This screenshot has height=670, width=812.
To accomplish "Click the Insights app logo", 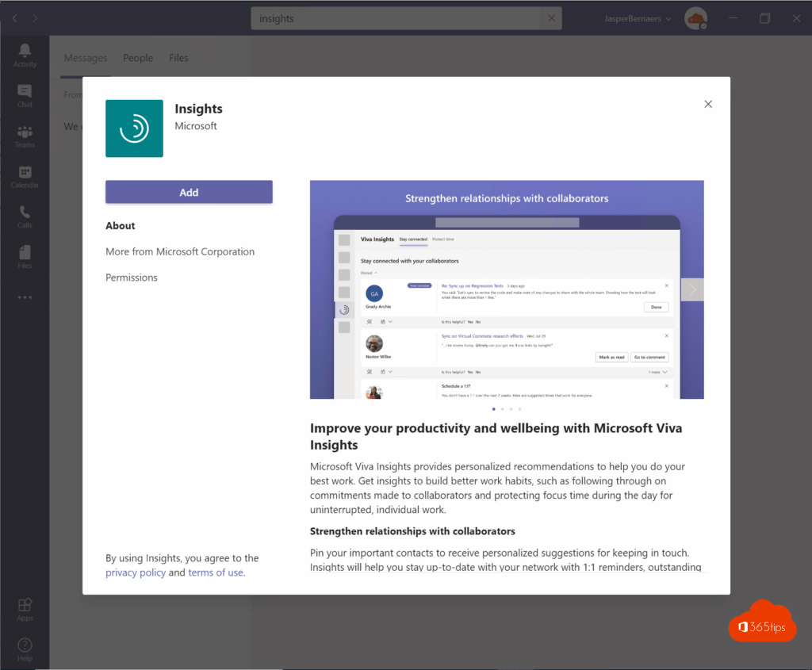I will click(134, 128).
